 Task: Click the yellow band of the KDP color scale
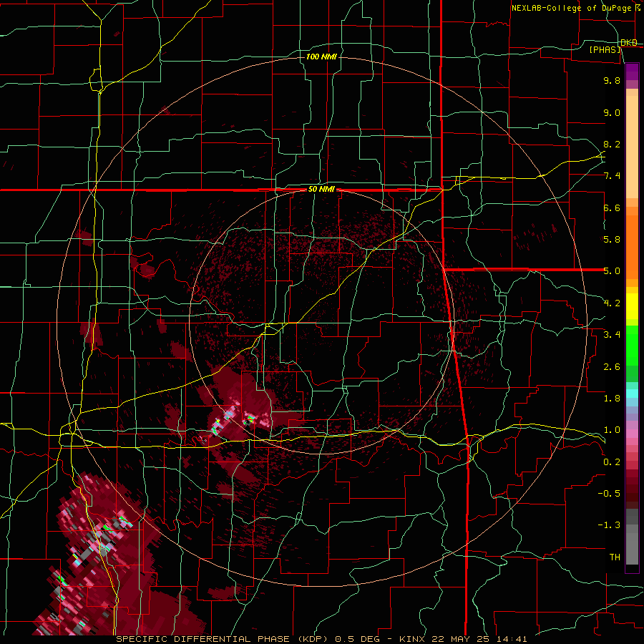(x=632, y=306)
